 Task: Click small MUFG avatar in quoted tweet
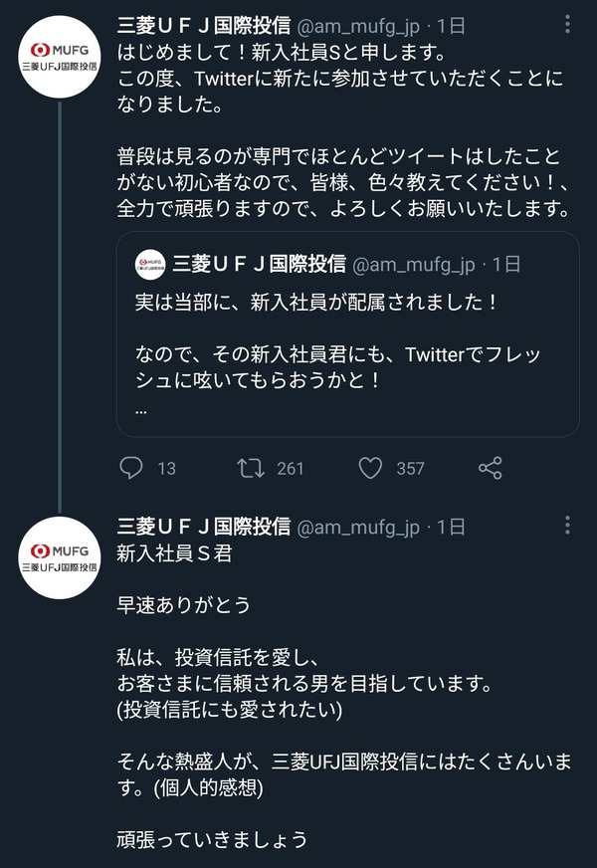coord(150,264)
